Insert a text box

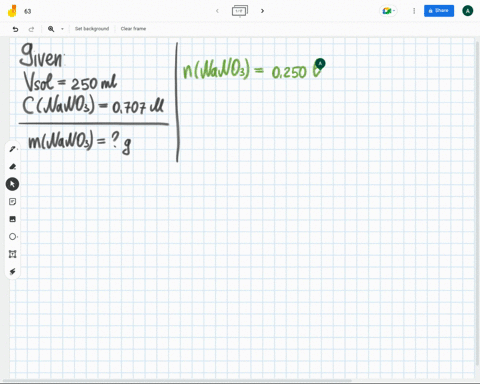(x=12, y=254)
